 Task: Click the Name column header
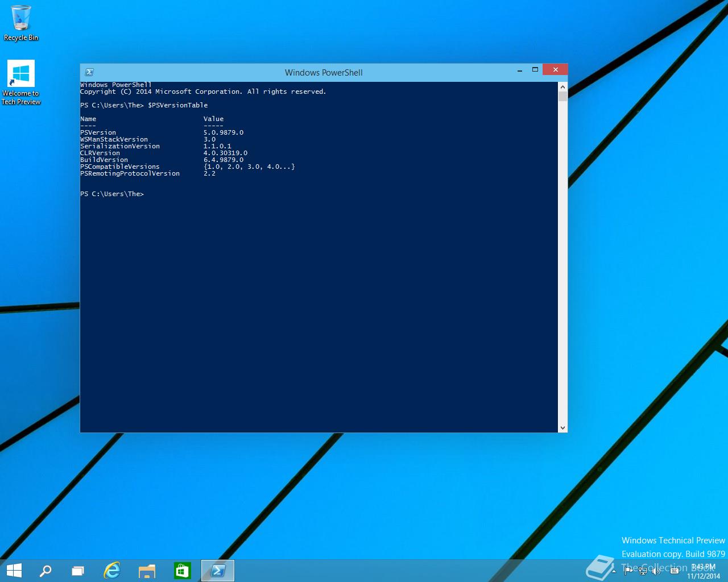pos(88,119)
